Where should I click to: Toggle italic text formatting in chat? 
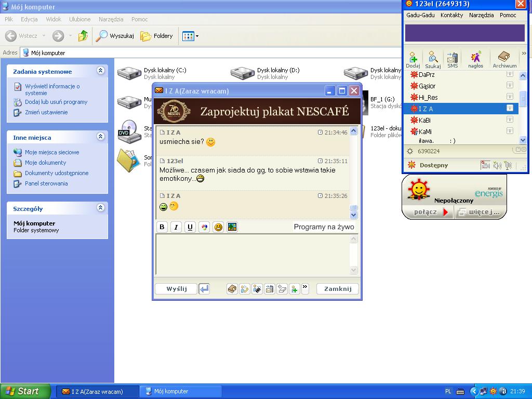(176, 227)
